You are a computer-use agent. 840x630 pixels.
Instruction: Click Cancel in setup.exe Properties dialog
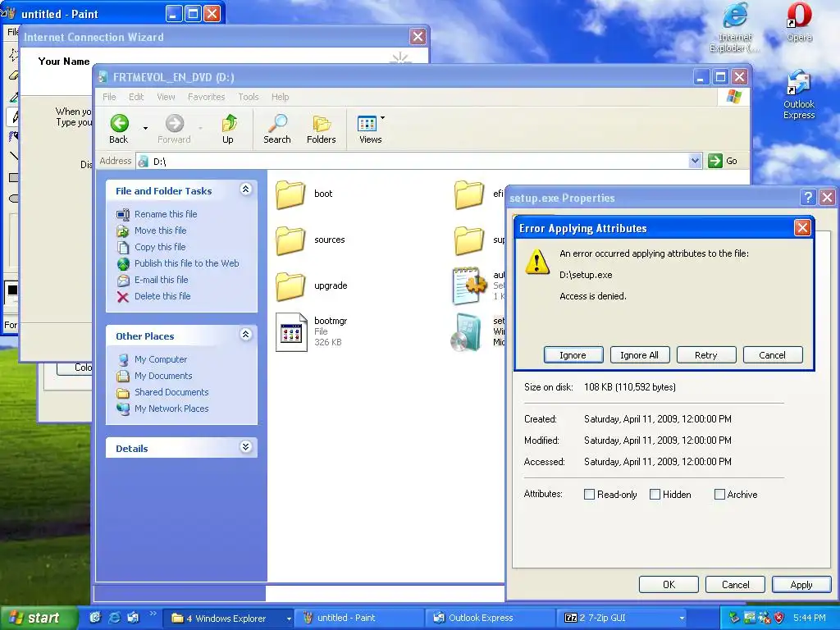pos(735,584)
